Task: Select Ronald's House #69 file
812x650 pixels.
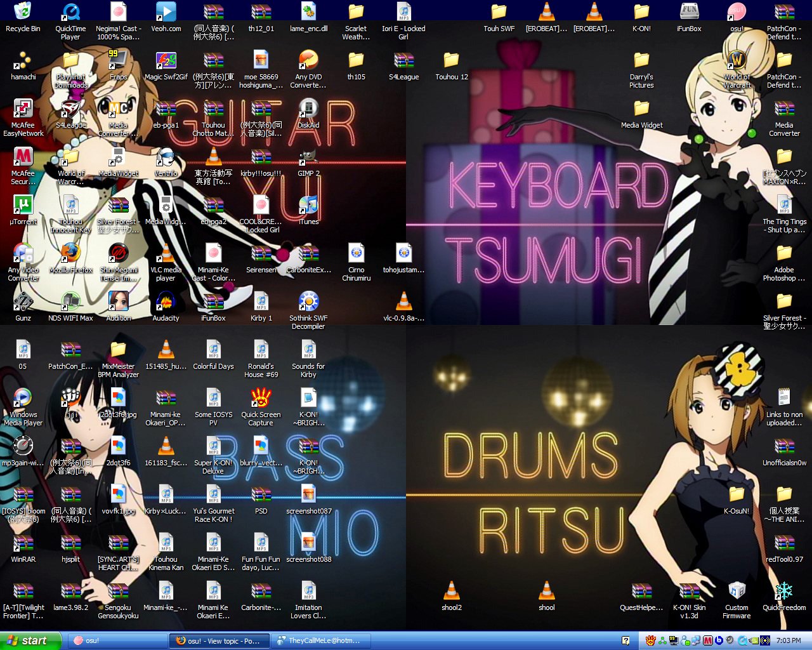Action: pos(261,359)
